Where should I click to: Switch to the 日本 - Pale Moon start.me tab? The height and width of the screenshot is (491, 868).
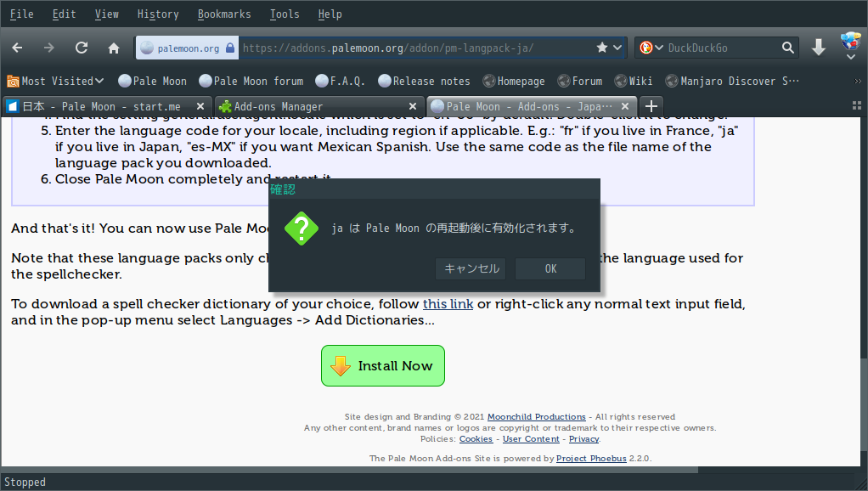(x=106, y=106)
